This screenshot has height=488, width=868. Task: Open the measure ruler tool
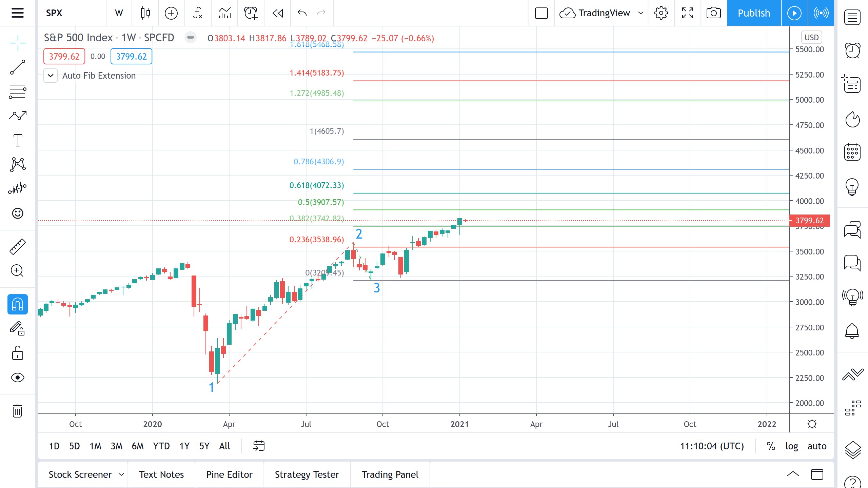(18, 246)
